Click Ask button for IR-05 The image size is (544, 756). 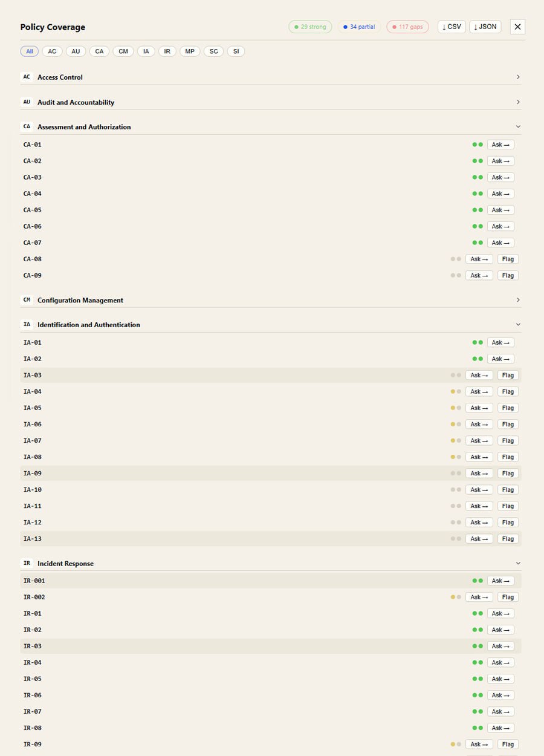(x=500, y=679)
